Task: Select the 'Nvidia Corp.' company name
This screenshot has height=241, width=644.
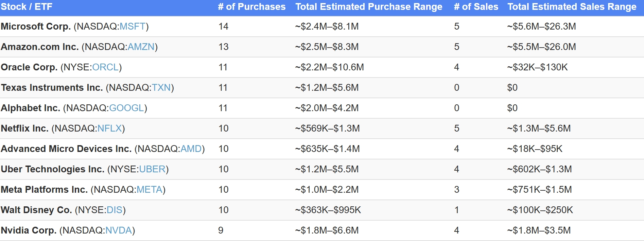Action: point(29,230)
